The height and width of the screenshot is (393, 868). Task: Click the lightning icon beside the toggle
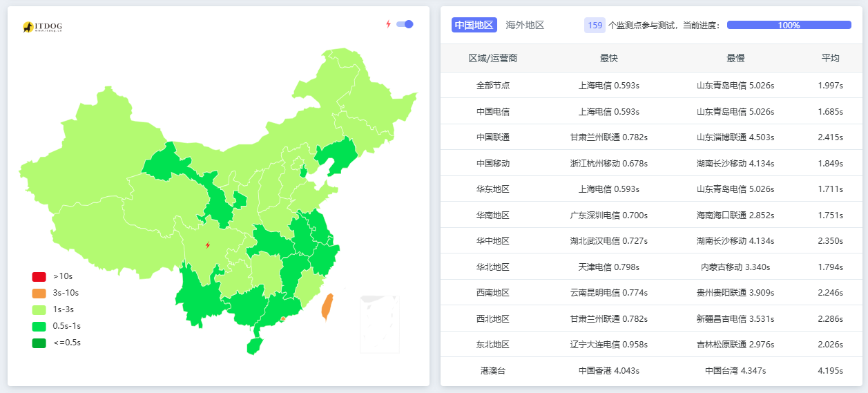click(x=388, y=24)
